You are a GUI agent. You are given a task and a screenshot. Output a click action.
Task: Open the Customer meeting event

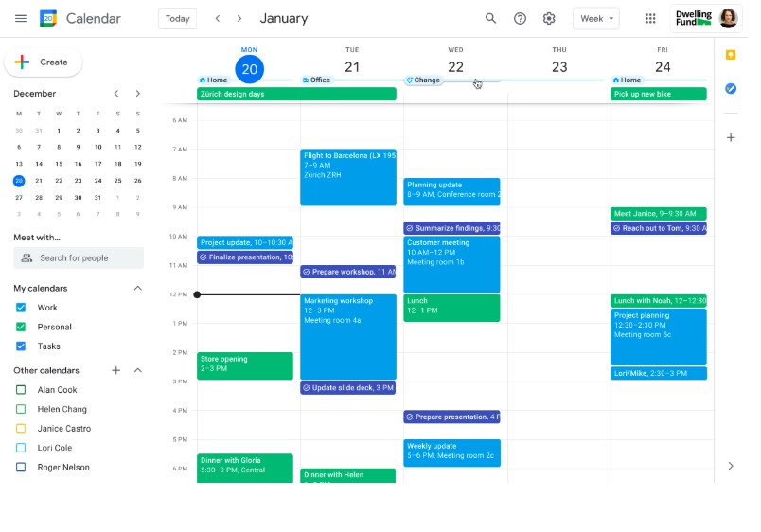(451, 264)
